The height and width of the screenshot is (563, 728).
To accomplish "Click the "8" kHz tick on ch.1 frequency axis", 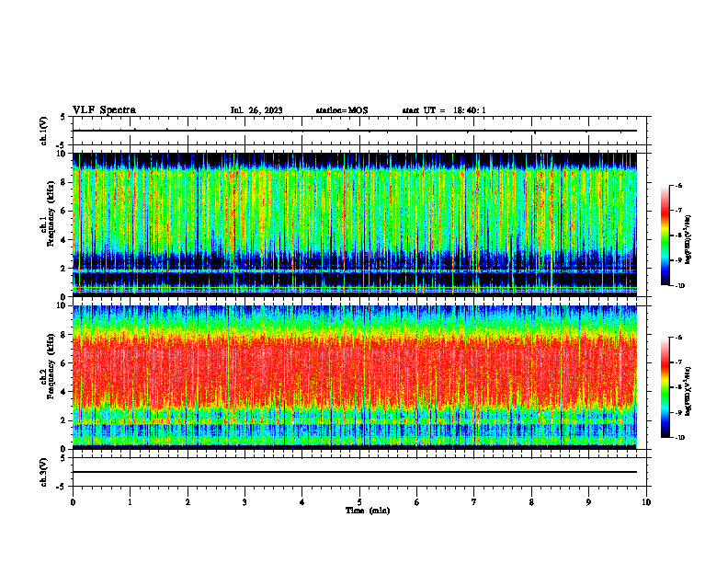I will point(64,182).
